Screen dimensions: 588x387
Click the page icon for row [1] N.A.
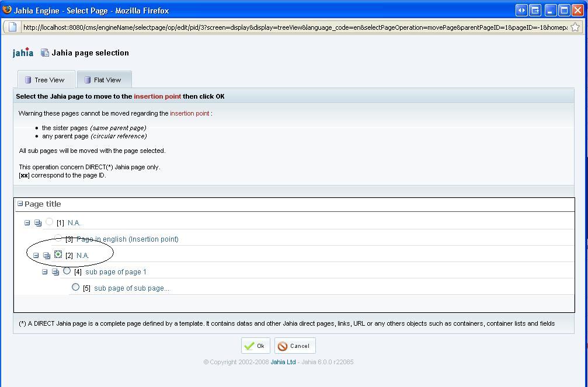click(38, 223)
